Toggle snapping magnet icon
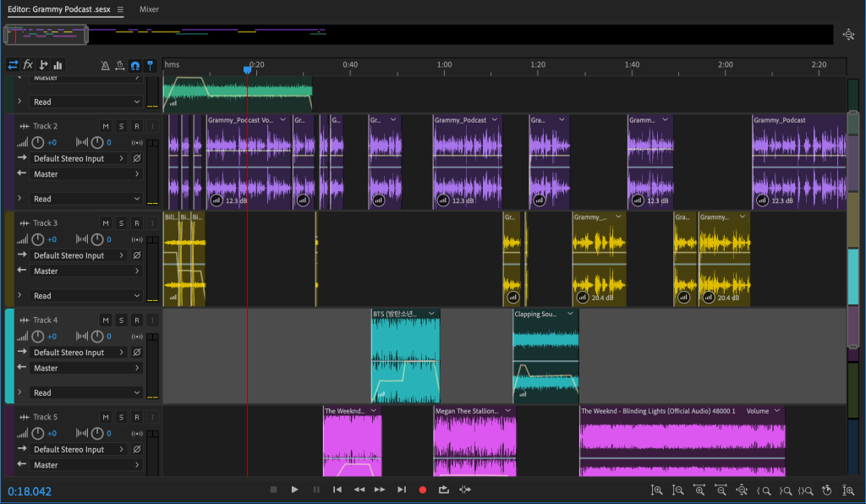Viewport: 866px width, 504px height. pos(134,65)
